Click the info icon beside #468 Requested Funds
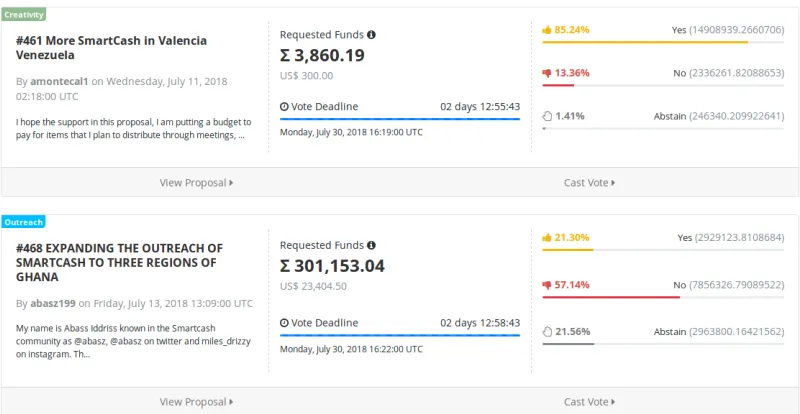This screenshot has height=414, width=800. tap(371, 245)
